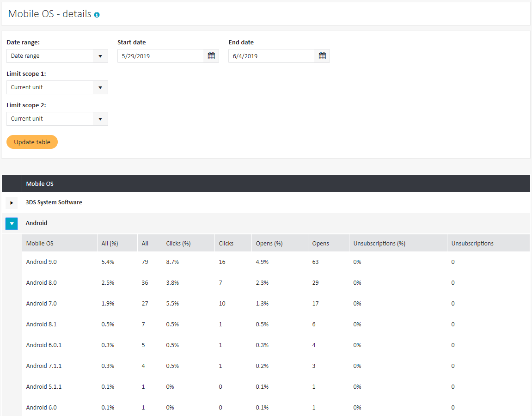Select the Android 8.0 row name
The width and height of the screenshot is (532, 416).
coord(42,283)
